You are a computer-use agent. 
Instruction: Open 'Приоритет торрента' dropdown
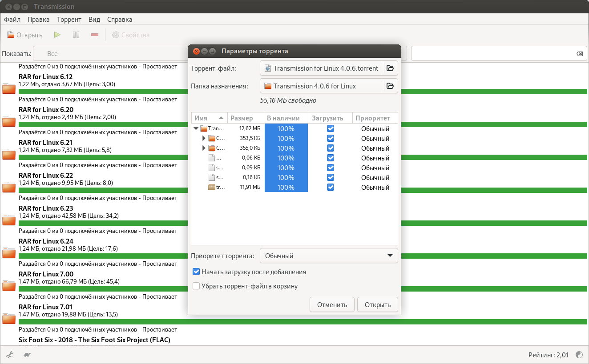tap(328, 256)
